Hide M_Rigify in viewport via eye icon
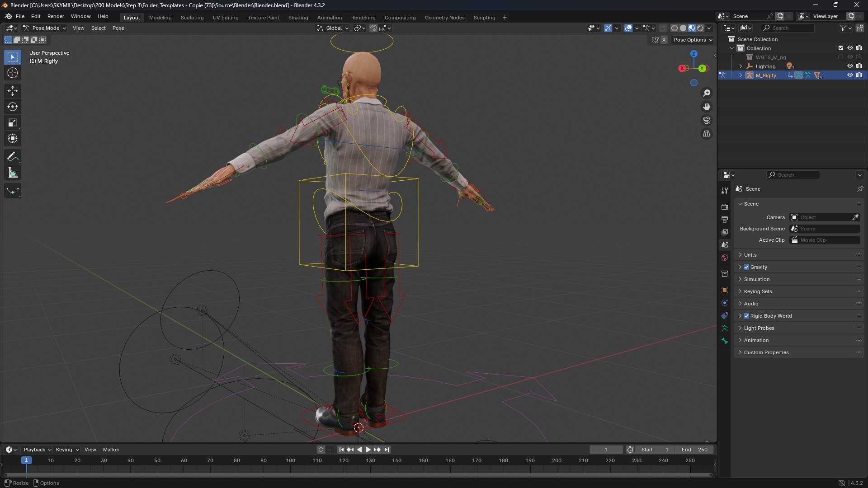Viewport: 868px width, 488px height. [x=850, y=75]
